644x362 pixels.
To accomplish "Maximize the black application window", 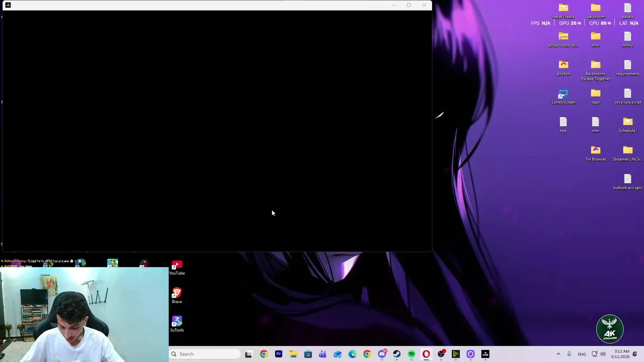I will click(409, 5).
